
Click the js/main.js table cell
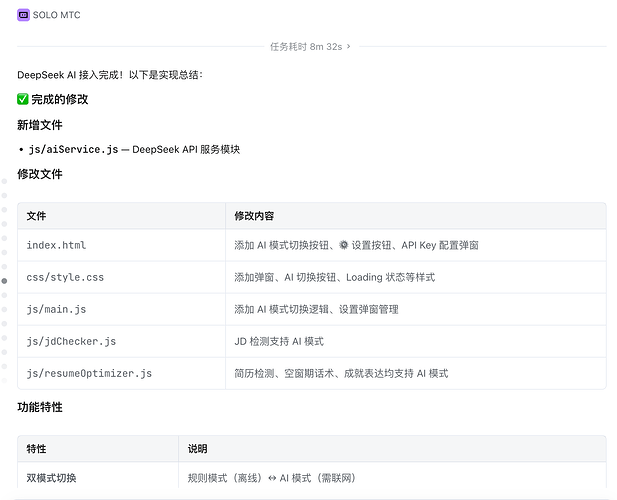click(121, 309)
